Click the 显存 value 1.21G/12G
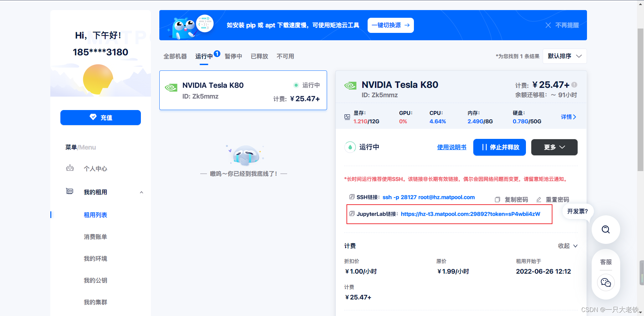Screen dimensions: 644x316 (366, 121)
